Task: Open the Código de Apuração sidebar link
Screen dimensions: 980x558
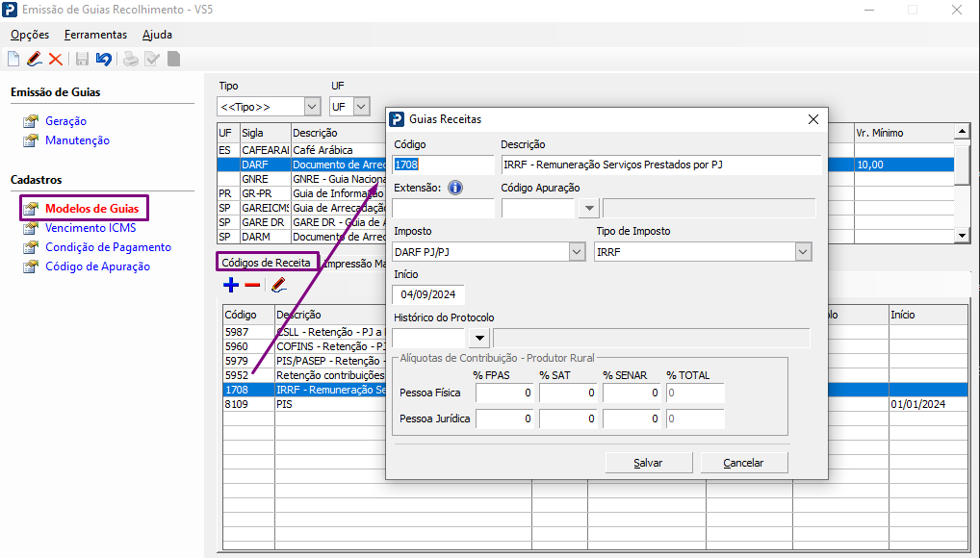Action: [x=97, y=266]
